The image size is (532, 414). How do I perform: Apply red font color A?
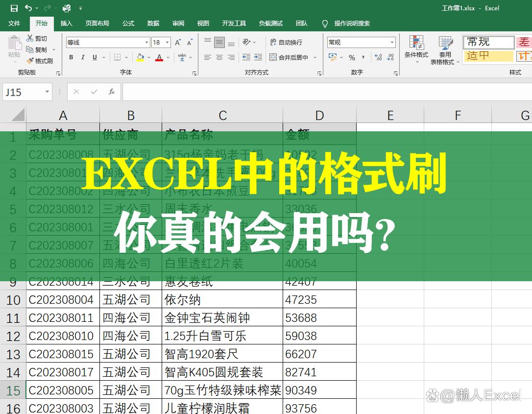point(159,57)
